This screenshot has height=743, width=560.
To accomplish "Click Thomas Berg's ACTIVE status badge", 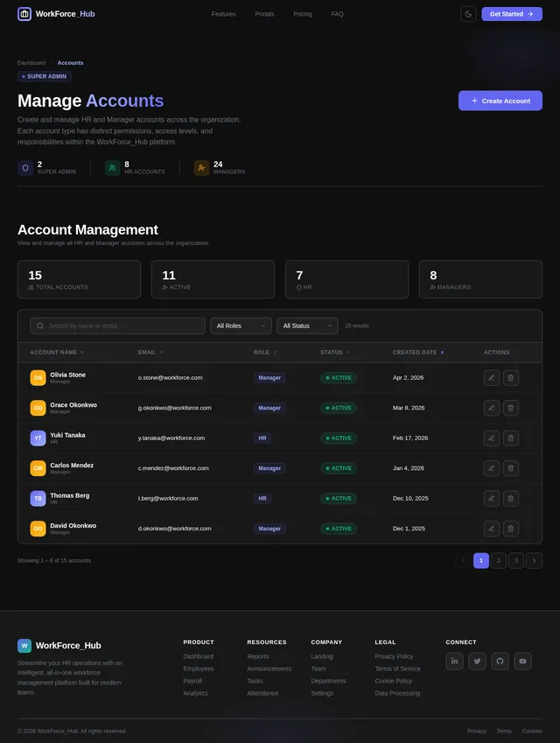I will (339, 499).
